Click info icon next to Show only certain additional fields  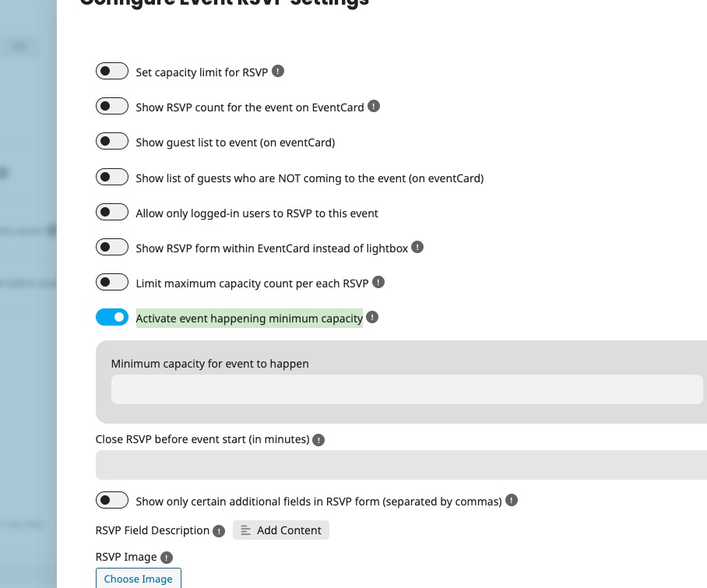point(512,501)
